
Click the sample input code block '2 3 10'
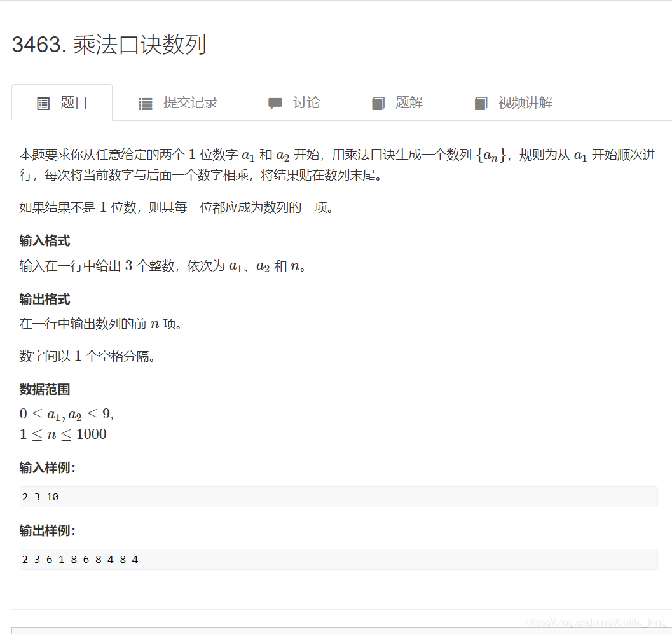(x=339, y=497)
